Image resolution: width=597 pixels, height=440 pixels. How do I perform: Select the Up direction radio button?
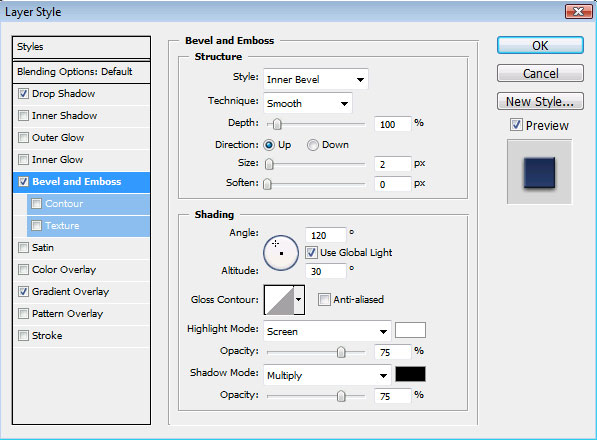(269, 145)
